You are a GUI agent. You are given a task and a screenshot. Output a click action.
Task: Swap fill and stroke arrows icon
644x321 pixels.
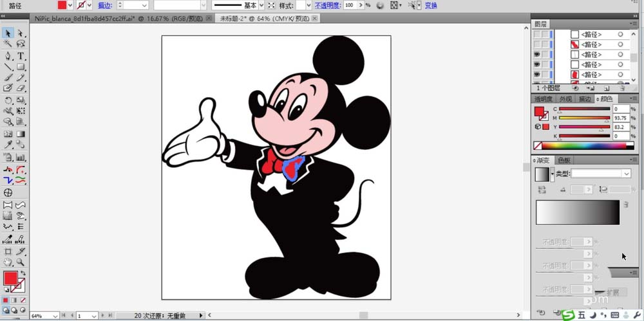[x=23, y=273]
